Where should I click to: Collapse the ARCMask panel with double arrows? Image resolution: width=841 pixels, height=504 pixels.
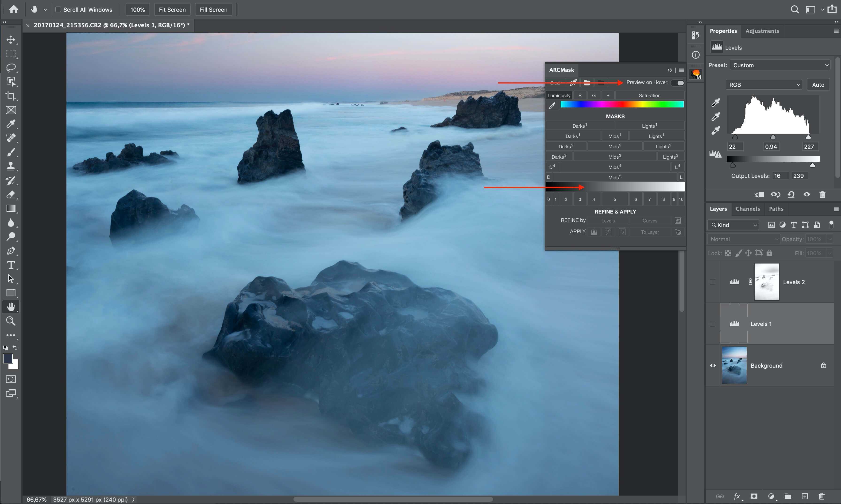pyautogui.click(x=669, y=70)
